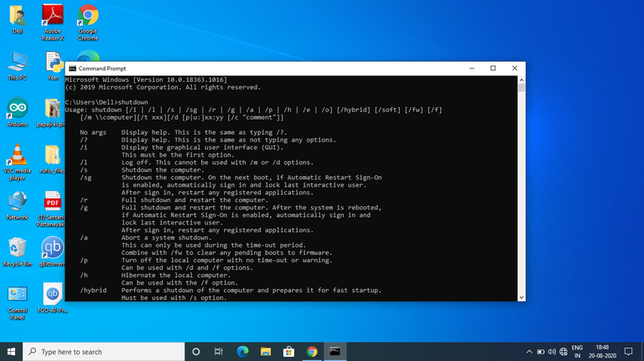This screenshot has width=644, height=361.
Task: Launch Adobe Reader X desktop shortcut
Action: click(53, 23)
